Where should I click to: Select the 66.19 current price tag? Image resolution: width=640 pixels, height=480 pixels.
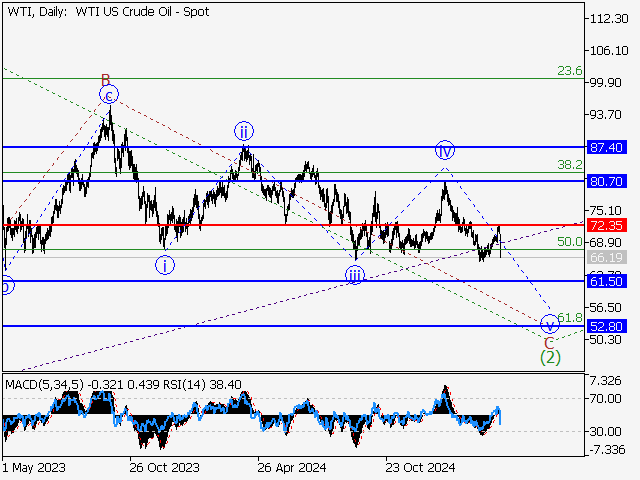(606, 258)
